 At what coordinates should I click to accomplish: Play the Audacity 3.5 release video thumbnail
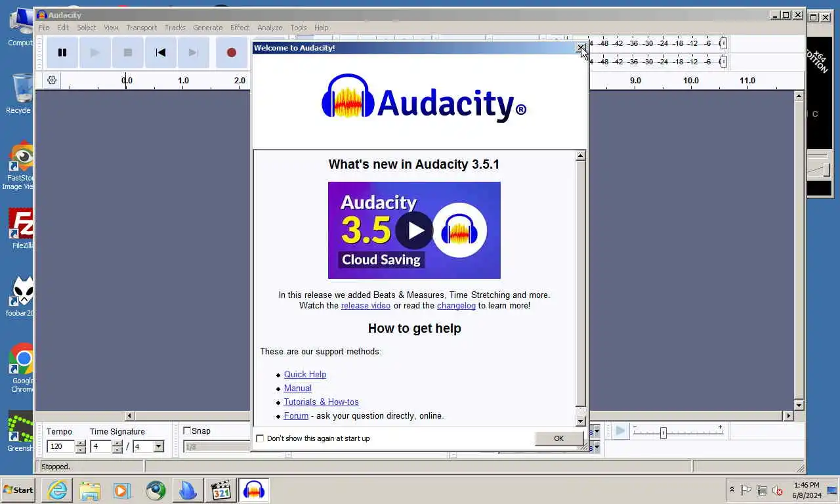click(x=414, y=230)
